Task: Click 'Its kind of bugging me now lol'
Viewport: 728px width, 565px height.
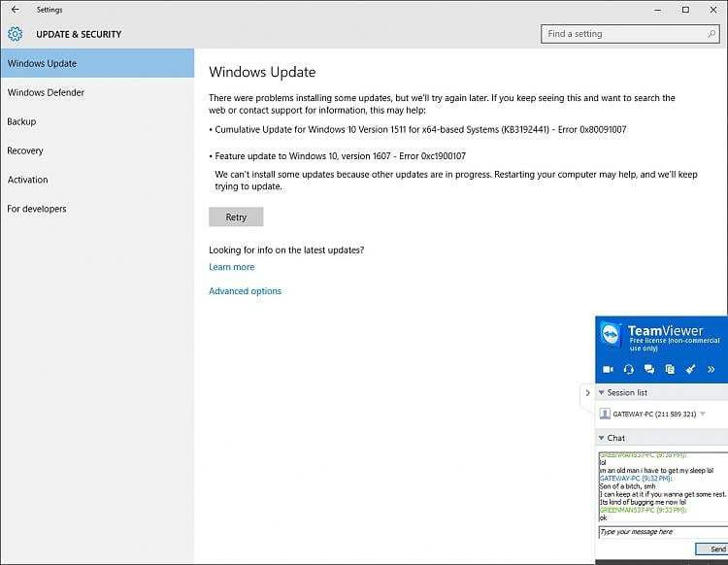Action: (x=643, y=502)
